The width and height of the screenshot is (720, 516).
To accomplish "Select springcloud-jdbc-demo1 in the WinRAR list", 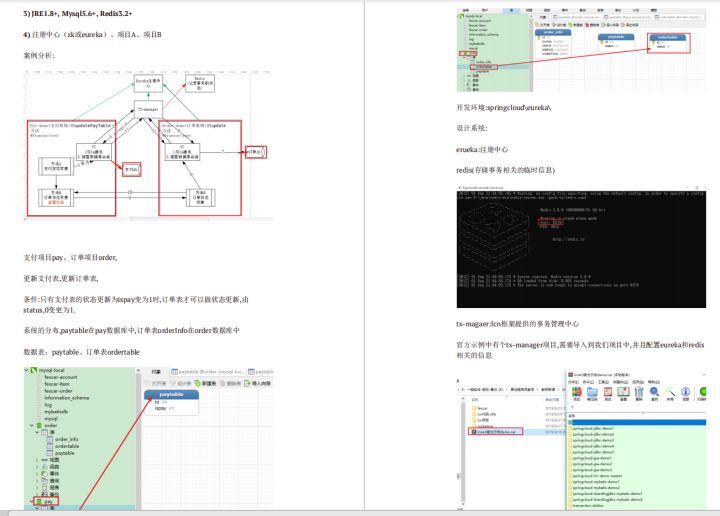I will 593,428.
